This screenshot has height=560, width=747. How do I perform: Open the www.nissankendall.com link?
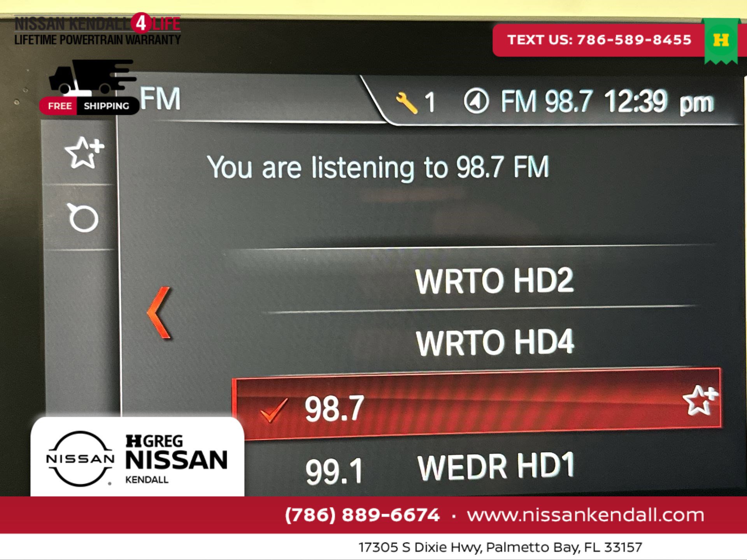click(586, 515)
